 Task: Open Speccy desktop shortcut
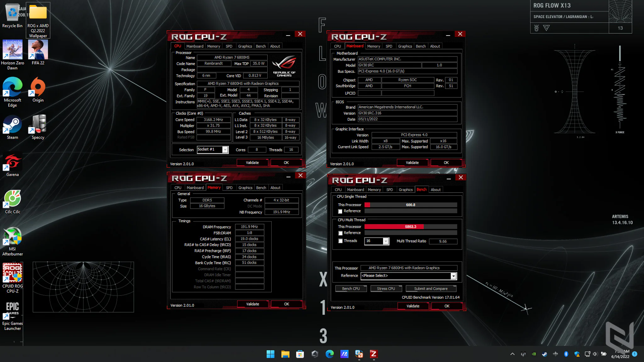pos(38,127)
